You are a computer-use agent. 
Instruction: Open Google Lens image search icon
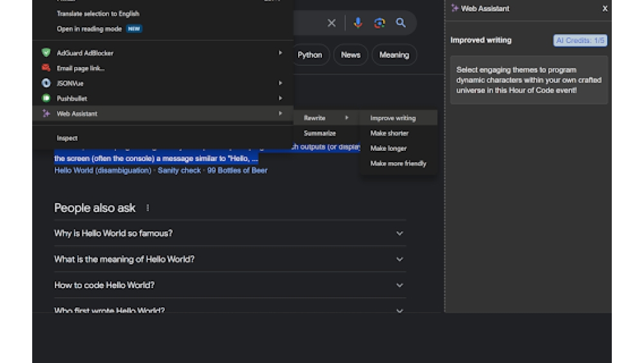(x=379, y=23)
